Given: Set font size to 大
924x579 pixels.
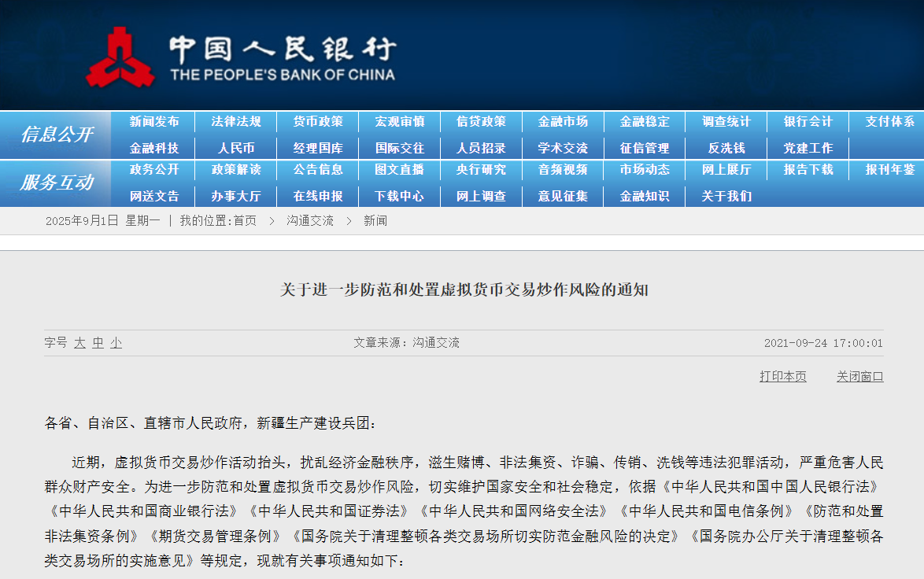Looking at the screenshot, I should [x=79, y=343].
